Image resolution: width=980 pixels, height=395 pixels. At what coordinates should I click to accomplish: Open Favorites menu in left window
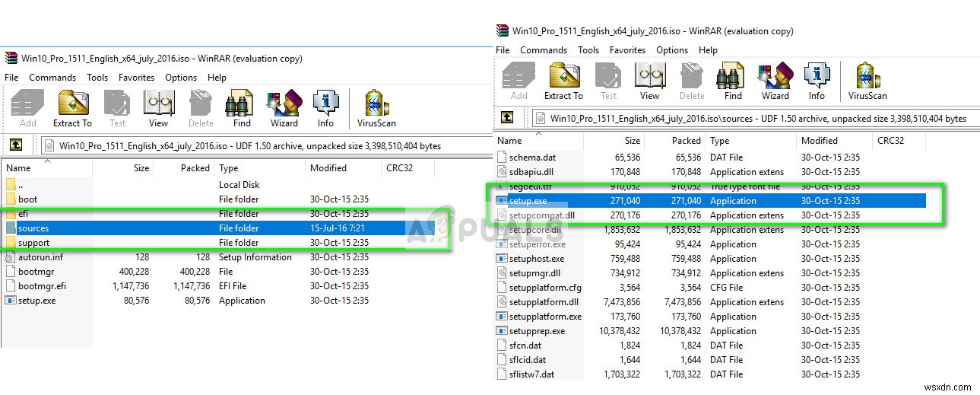point(136,78)
